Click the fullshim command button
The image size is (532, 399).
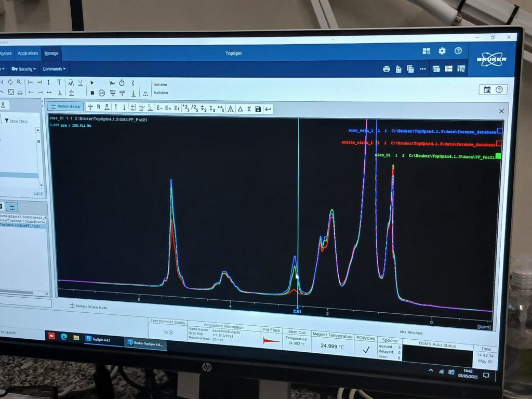[x=161, y=85]
